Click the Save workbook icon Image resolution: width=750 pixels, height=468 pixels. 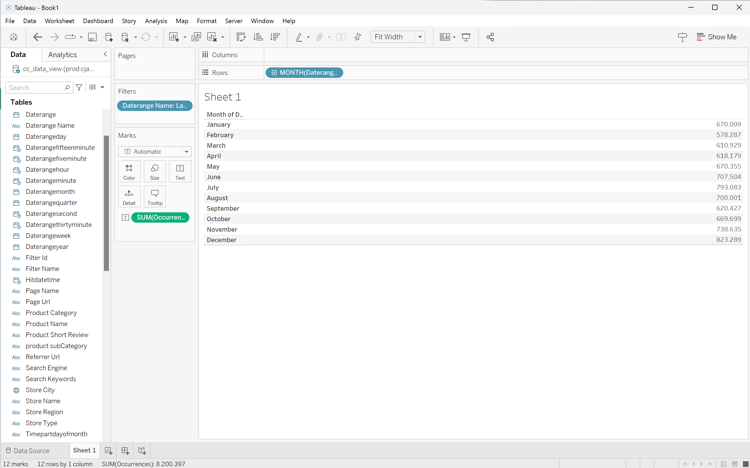92,37
